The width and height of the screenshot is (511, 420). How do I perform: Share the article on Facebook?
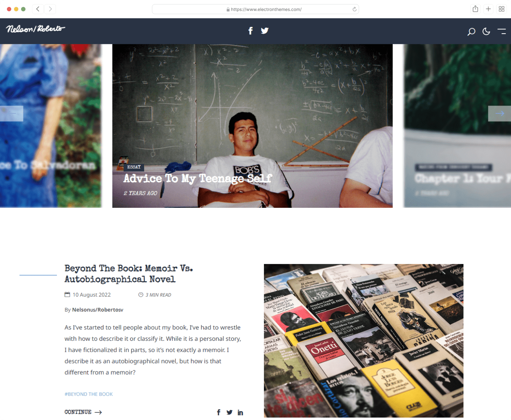click(219, 412)
